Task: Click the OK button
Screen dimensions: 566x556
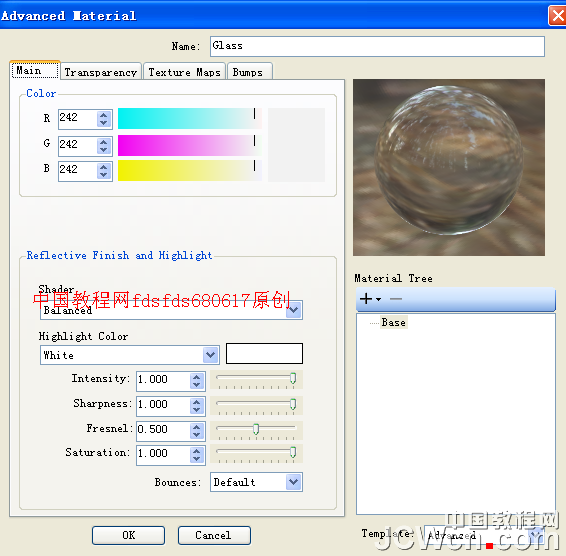Action: tap(129, 535)
